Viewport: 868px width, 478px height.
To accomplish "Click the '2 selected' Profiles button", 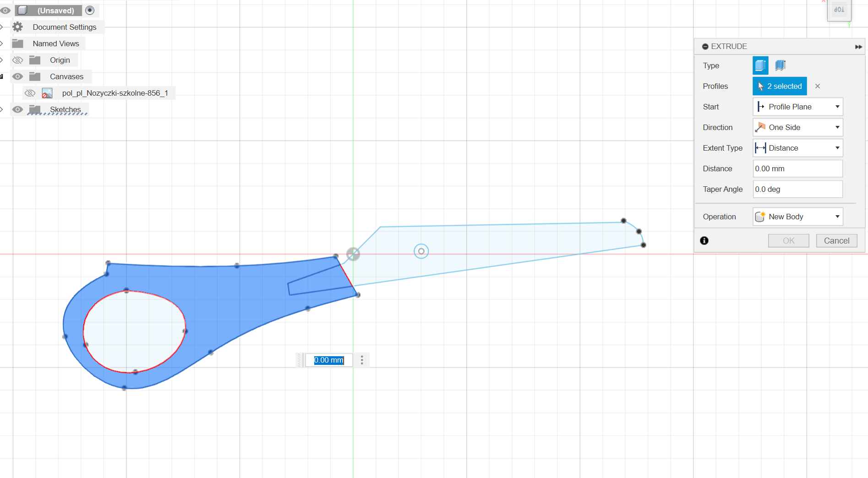I will [780, 86].
